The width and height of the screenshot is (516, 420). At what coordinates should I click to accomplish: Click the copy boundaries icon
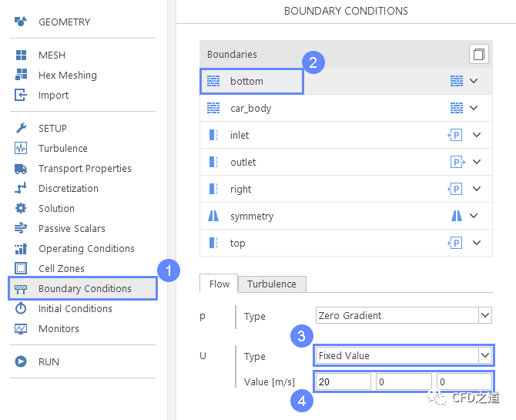pos(478,54)
